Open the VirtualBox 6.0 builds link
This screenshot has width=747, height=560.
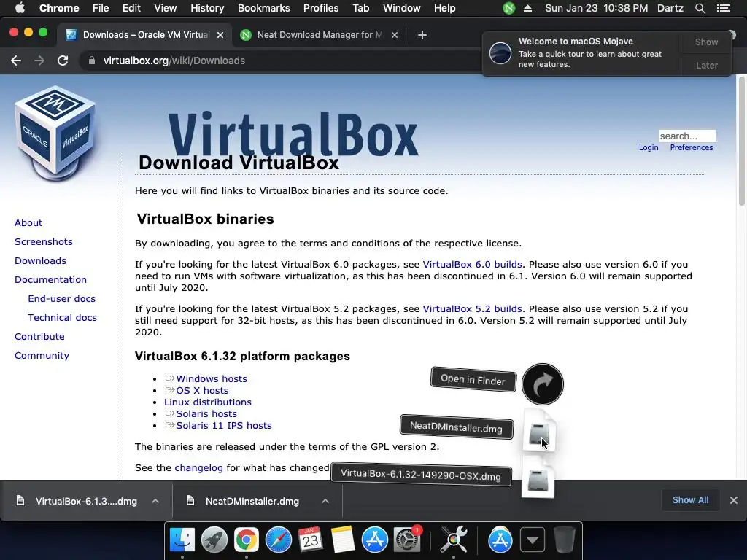(x=473, y=264)
